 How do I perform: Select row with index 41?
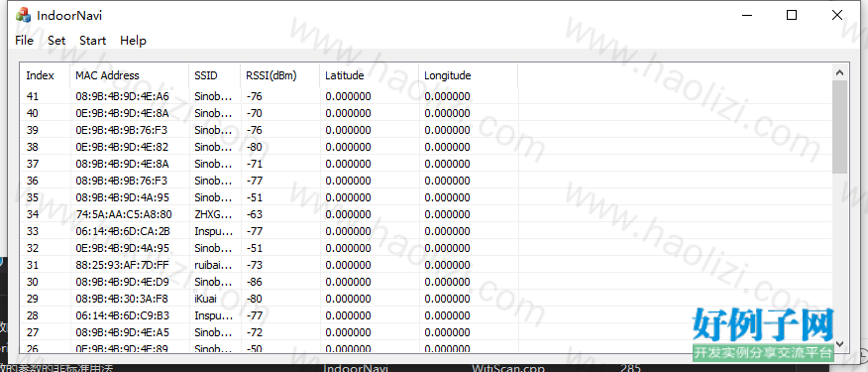[x=426, y=96]
